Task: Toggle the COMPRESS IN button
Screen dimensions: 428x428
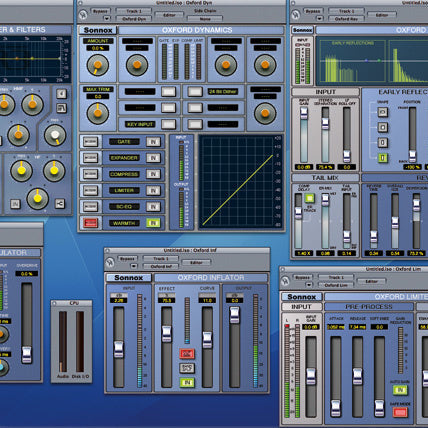Action: click(153, 174)
